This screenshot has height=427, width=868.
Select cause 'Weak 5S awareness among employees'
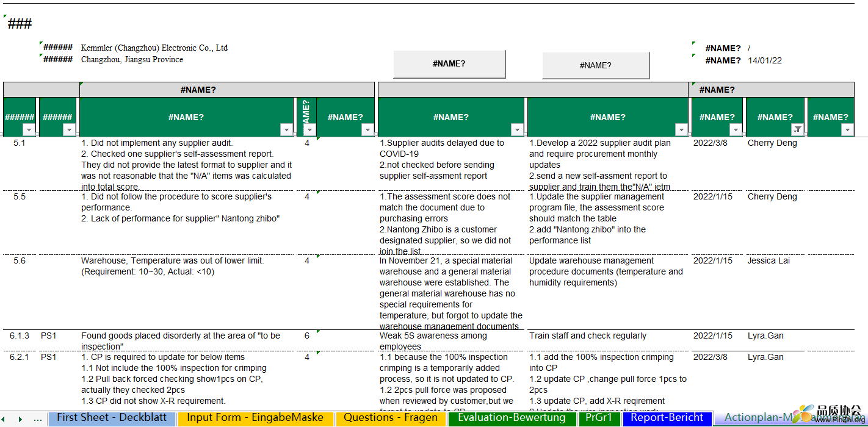point(451,340)
